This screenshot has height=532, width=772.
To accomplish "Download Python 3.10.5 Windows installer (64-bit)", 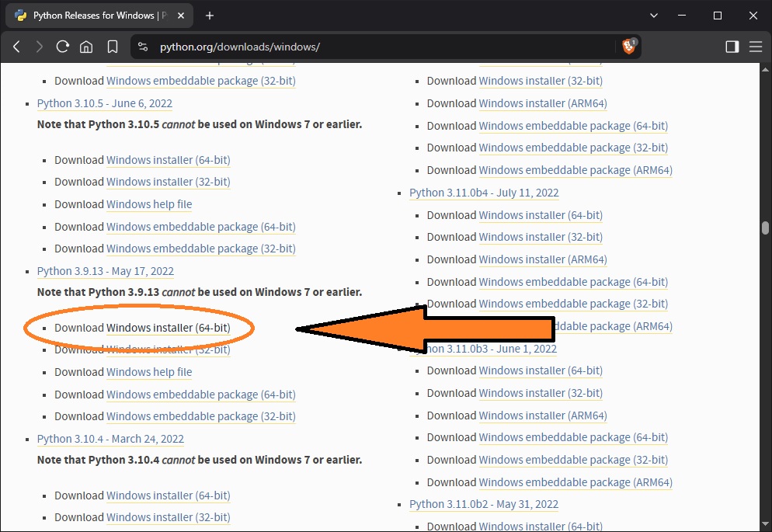I will coord(169,160).
